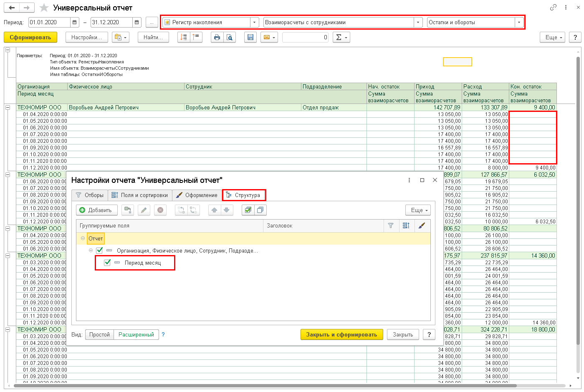The width and height of the screenshot is (584, 392).
Task: Uncheck the Период месяц grouping checkbox
Action: 107,263
